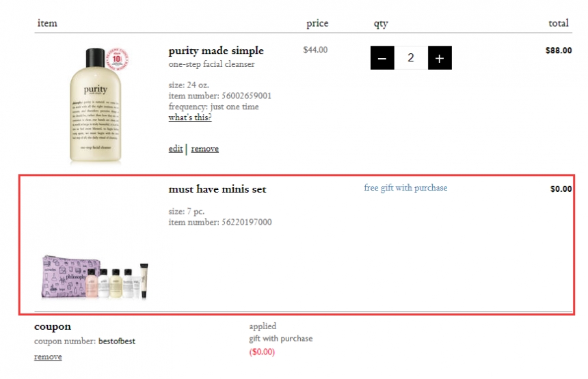Click the red award badge on the bottle

coord(118,59)
